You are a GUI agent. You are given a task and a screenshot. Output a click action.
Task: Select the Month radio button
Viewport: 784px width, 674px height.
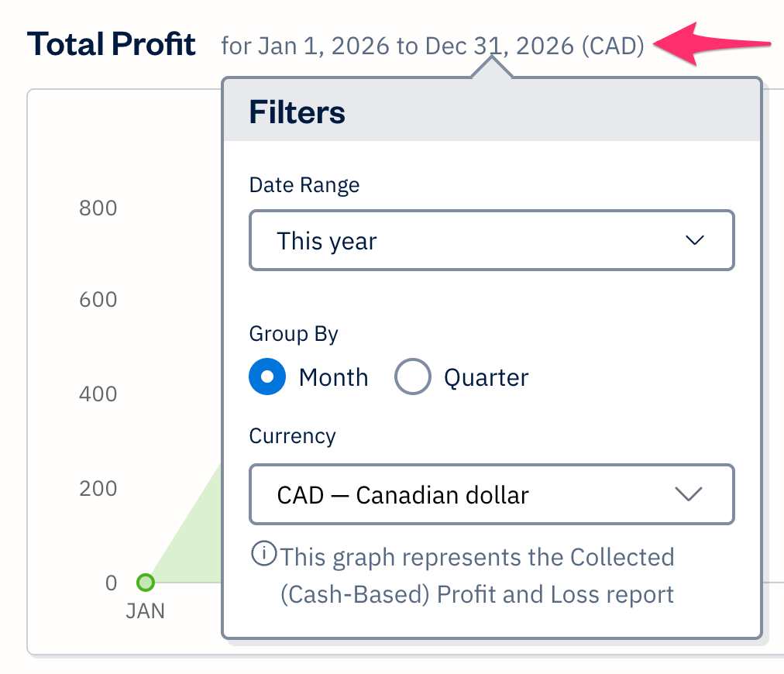[x=267, y=377]
